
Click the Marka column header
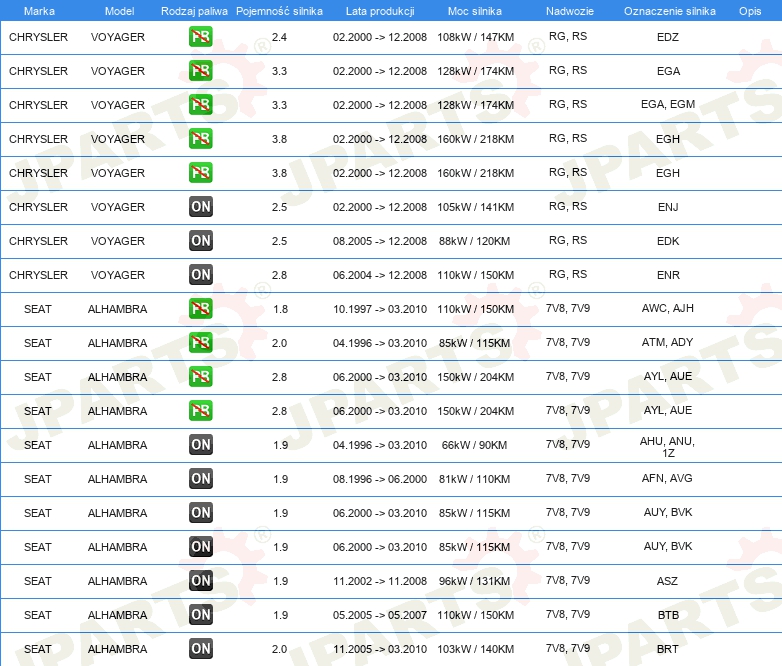click(x=39, y=11)
